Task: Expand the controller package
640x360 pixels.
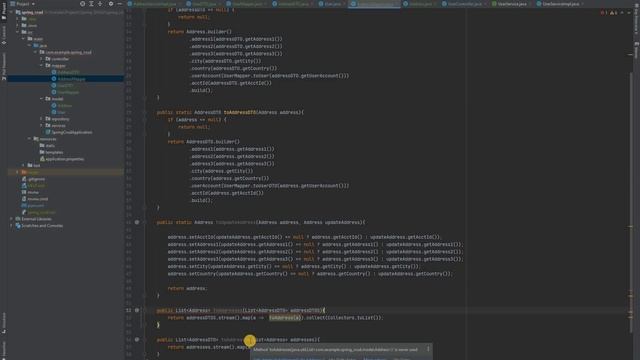Action: point(41,59)
